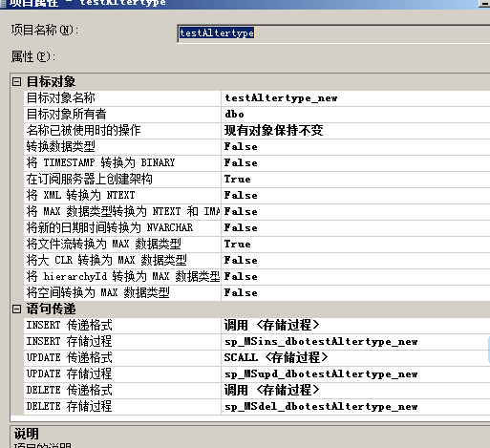The image size is (490, 448).
Task: Collapse the 目标对象 section
Action: [x=16, y=82]
